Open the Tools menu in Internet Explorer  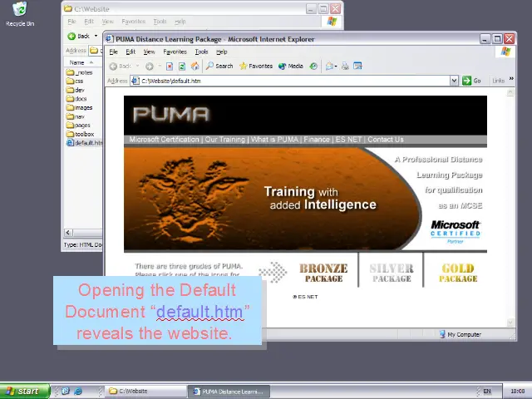(201, 52)
